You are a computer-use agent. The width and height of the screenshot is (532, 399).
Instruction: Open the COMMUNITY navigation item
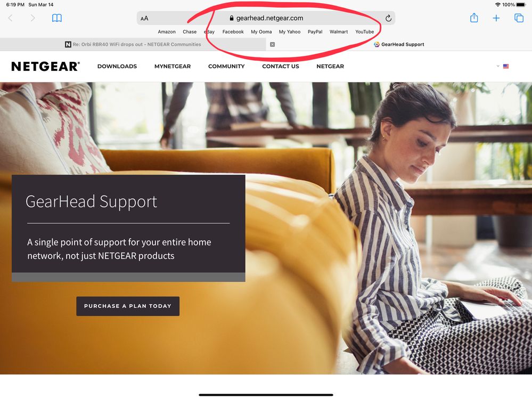click(226, 66)
